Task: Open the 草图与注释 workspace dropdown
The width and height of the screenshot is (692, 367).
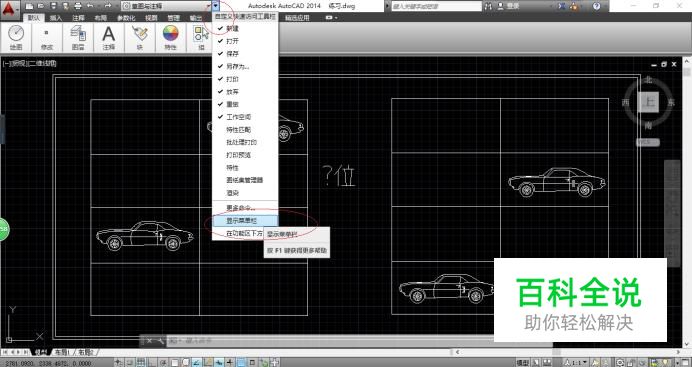Action: tap(166, 6)
